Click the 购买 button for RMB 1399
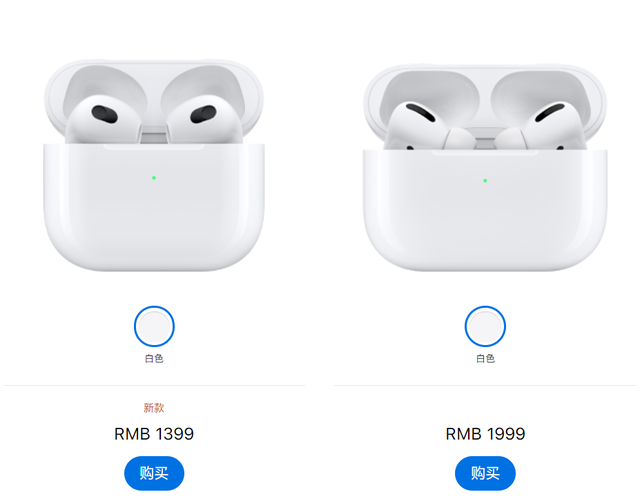The image size is (640, 501). click(154, 473)
